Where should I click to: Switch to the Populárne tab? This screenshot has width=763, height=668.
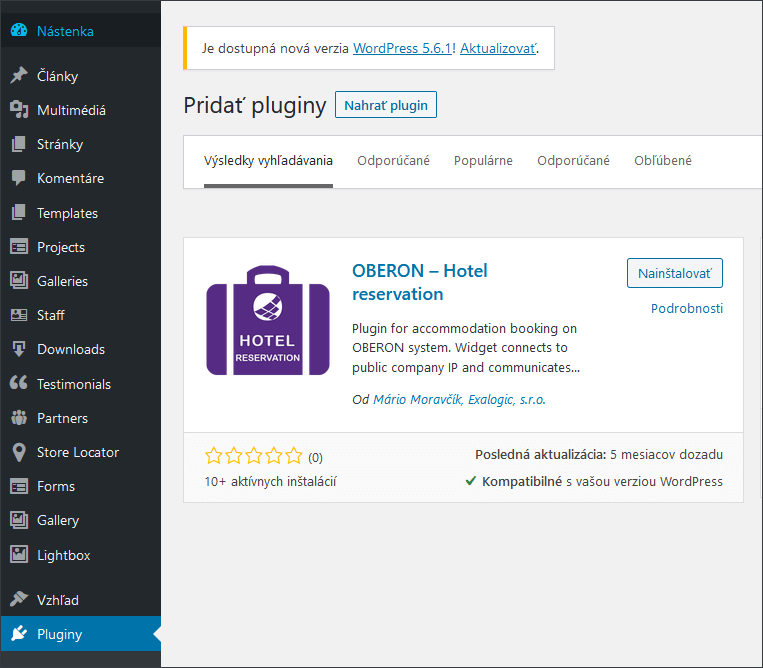click(x=483, y=161)
